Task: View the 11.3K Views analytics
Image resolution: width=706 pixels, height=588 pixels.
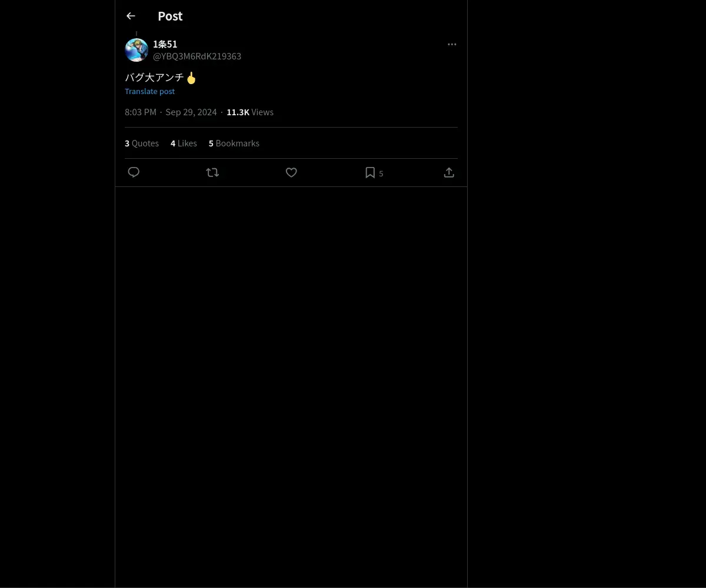Action: pos(250,112)
